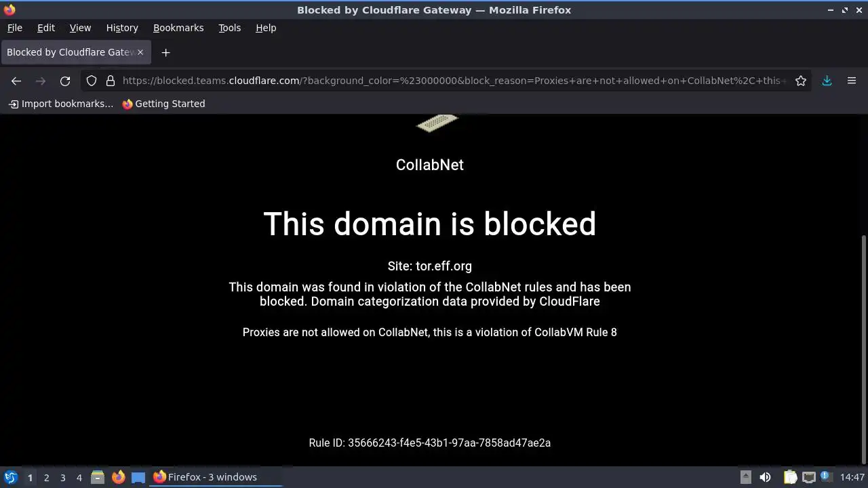Screen dimensions: 868x488
Task: Click the URL address field
Action: 454,81
